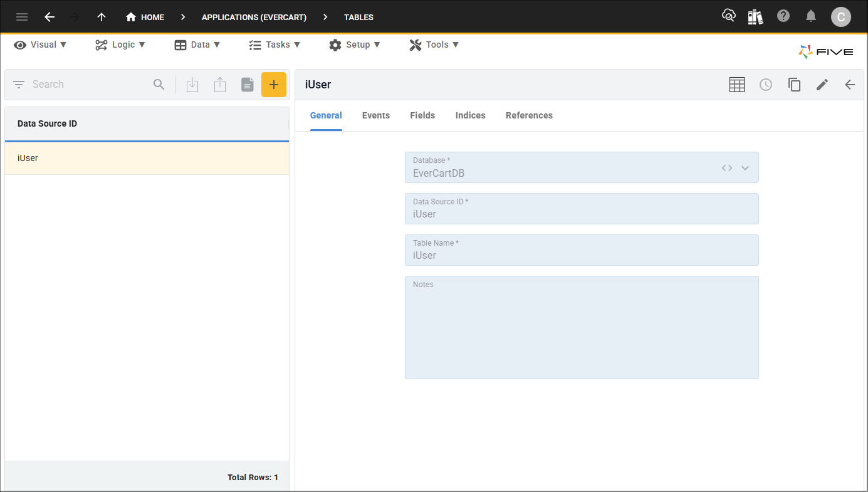The height and width of the screenshot is (492, 868).
Task: Select the import data icon
Action: point(192,84)
